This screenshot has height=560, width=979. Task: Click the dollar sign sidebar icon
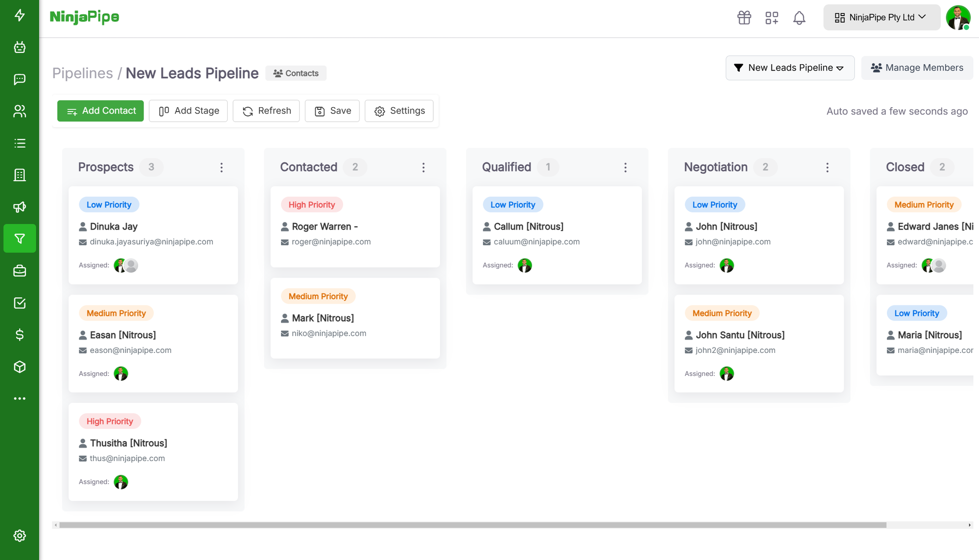(x=20, y=334)
